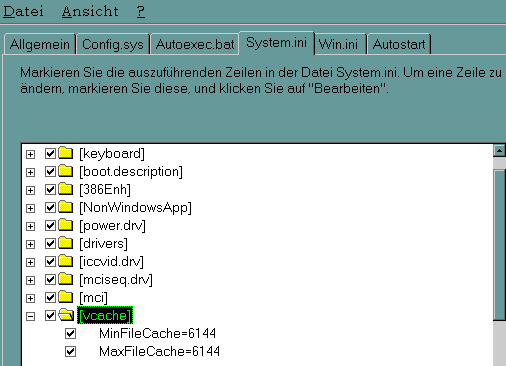Disable the MaxFileCache=6144 line

(70, 352)
